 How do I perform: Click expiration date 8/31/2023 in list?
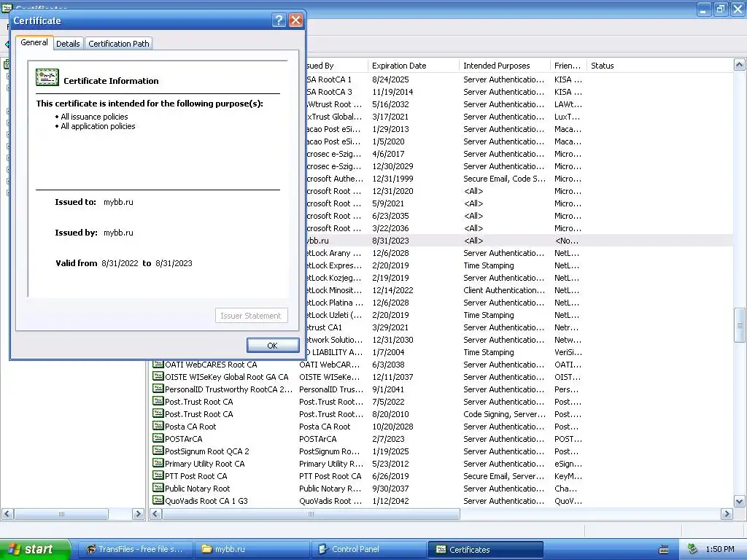click(390, 241)
